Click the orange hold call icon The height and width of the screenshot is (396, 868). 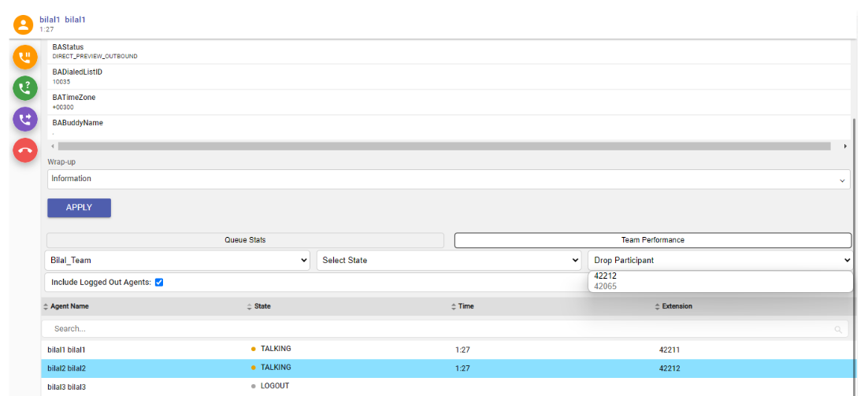click(25, 57)
